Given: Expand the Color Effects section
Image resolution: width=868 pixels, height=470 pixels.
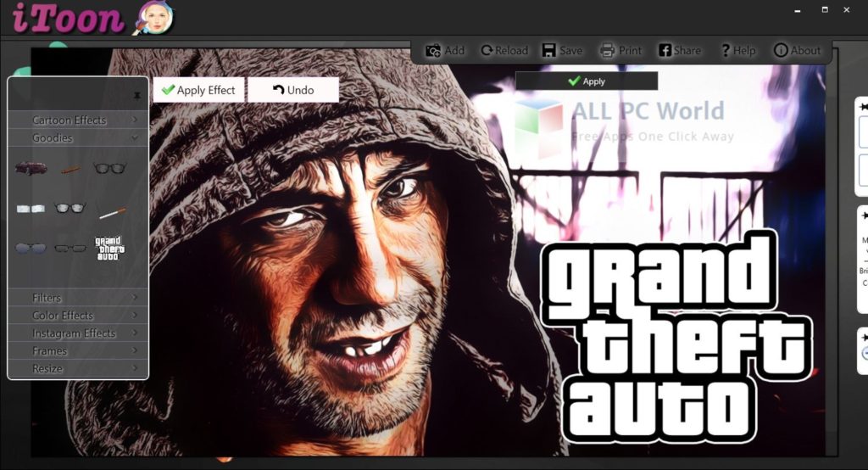Looking at the screenshot, I should (78, 315).
